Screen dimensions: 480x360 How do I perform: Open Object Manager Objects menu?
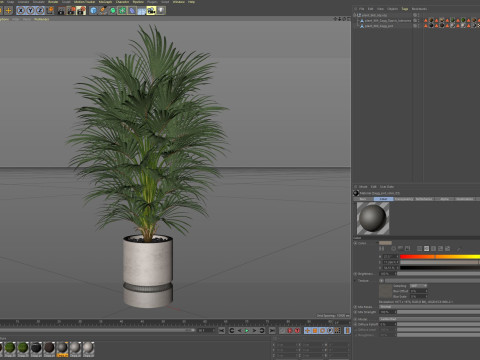(x=392, y=9)
